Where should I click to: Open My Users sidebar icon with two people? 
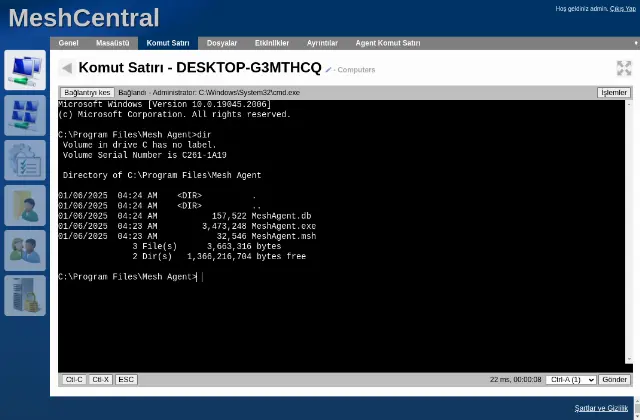tap(25, 250)
